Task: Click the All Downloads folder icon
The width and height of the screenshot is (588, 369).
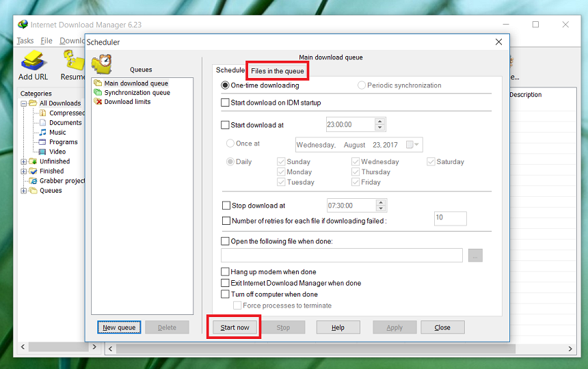Action: (x=33, y=103)
